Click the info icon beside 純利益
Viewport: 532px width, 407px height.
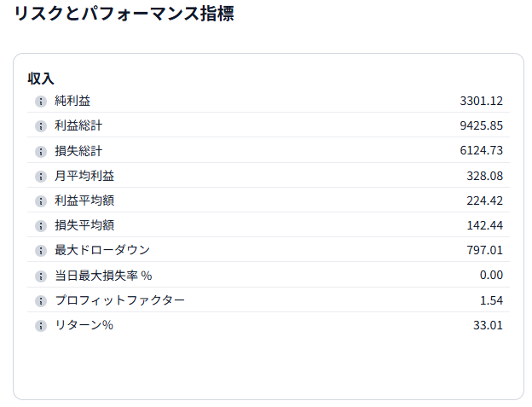point(40,102)
